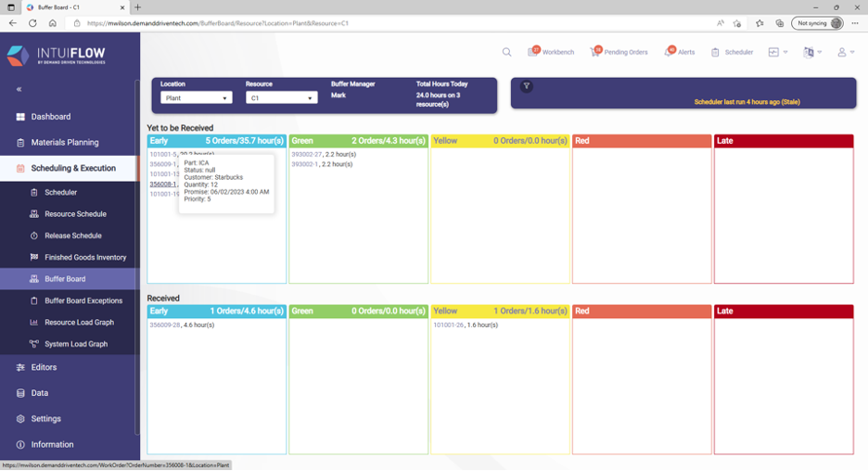Open the user profile menu icon
The image size is (868, 471).
tap(846, 52)
